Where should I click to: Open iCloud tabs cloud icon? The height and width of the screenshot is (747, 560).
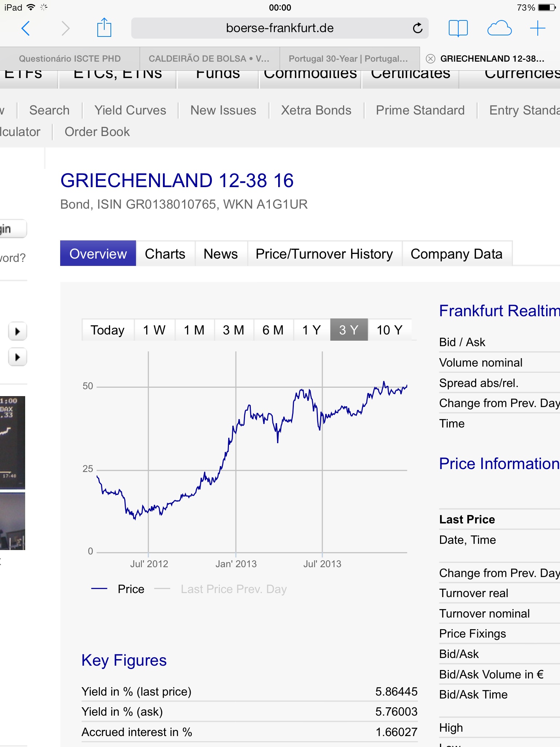499,28
